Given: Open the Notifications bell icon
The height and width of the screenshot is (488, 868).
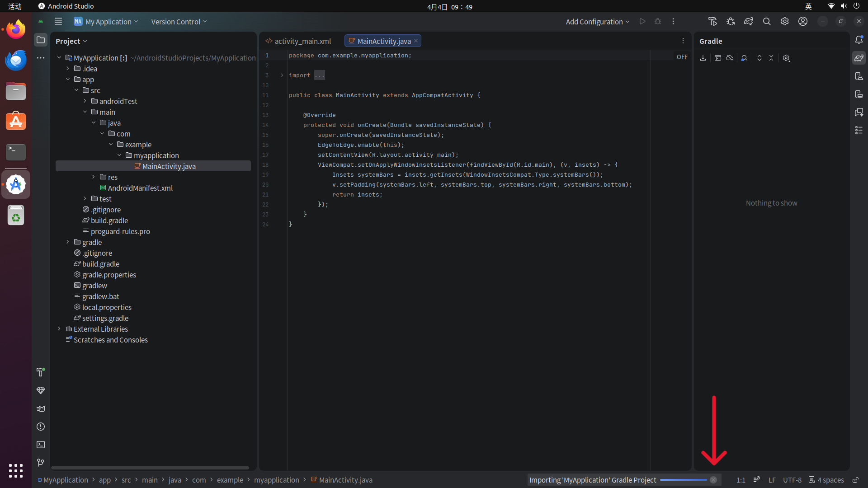Looking at the screenshot, I should click(859, 40).
